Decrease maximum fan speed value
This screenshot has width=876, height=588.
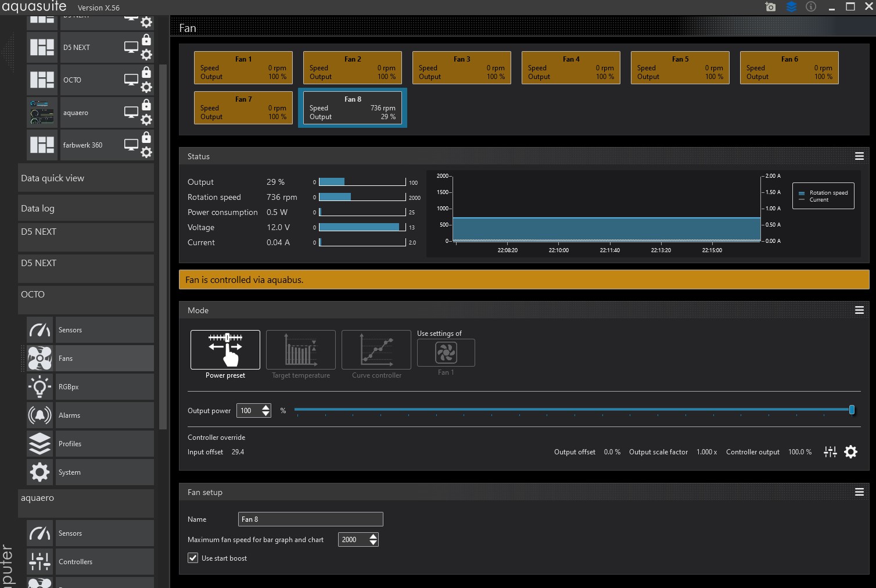coord(374,543)
